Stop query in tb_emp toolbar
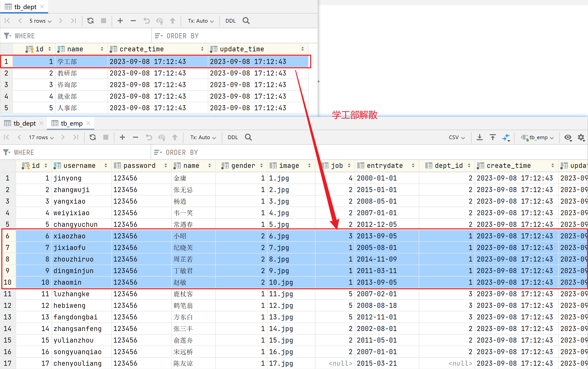Viewport: 588px width, 369px height. coord(106,137)
